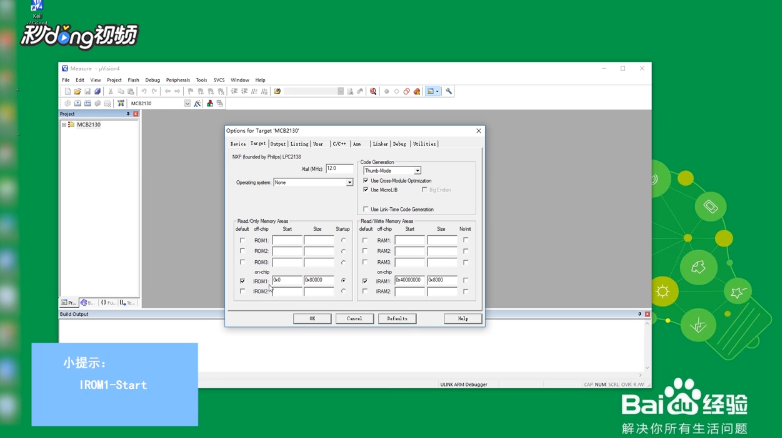782x438 pixels.
Task: Click the Copy icon in toolbar
Action: point(121,91)
